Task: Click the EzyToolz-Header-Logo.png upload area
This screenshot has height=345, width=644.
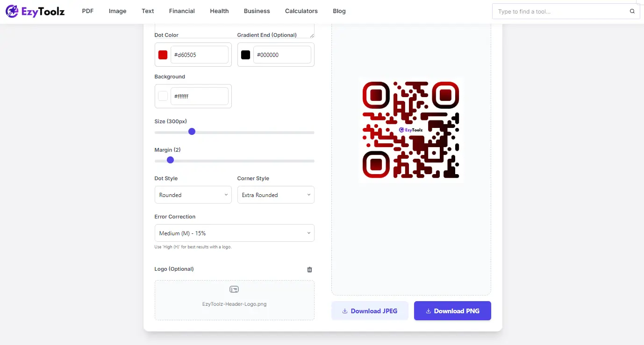Action: (x=234, y=300)
